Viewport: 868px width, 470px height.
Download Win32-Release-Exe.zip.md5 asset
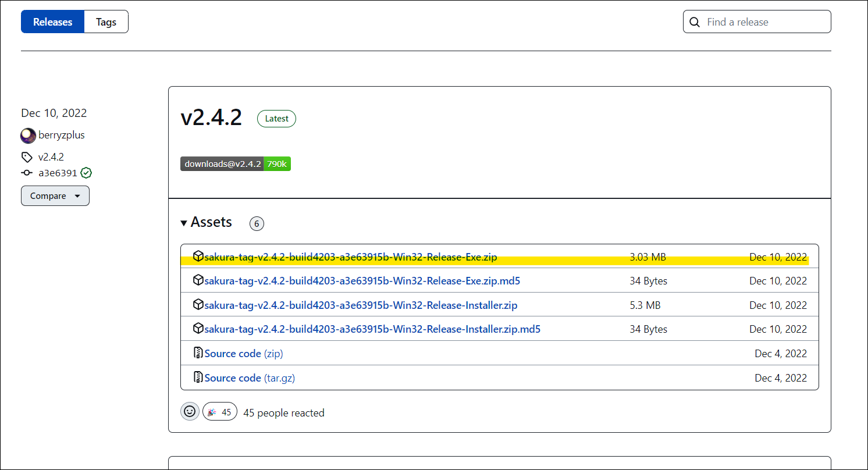tap(362, 281)
